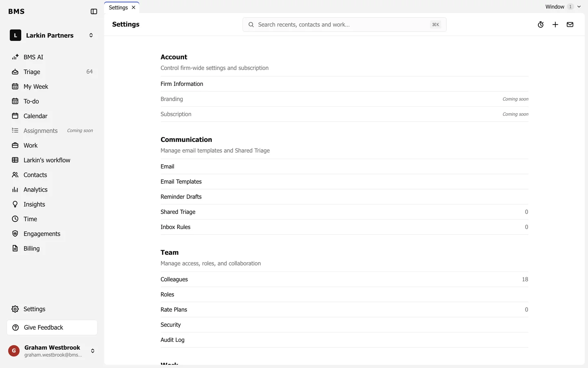
Task: Open Reminder Drafts settings
Action: pos(344,197)
